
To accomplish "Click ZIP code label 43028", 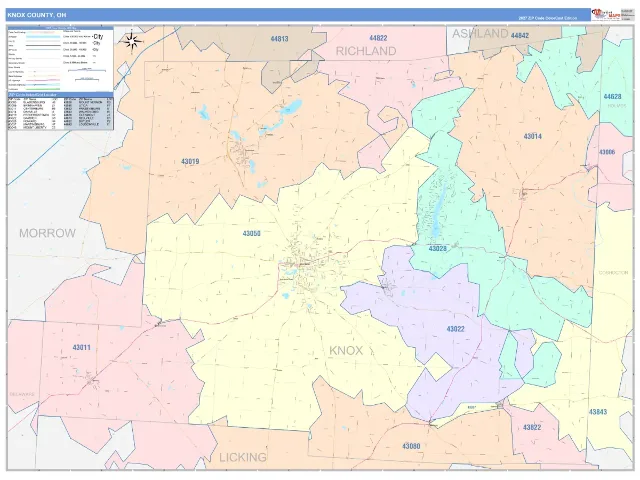I will (x=438, y=248).
